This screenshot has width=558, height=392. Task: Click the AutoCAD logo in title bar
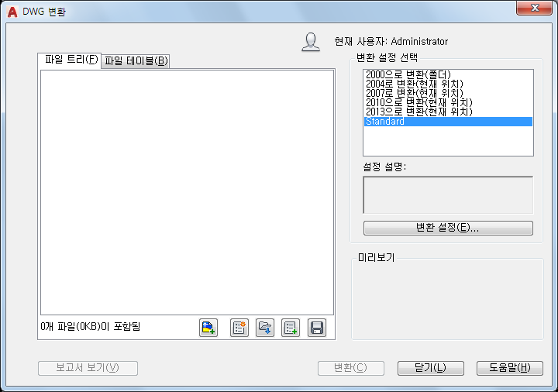(12, 12)
